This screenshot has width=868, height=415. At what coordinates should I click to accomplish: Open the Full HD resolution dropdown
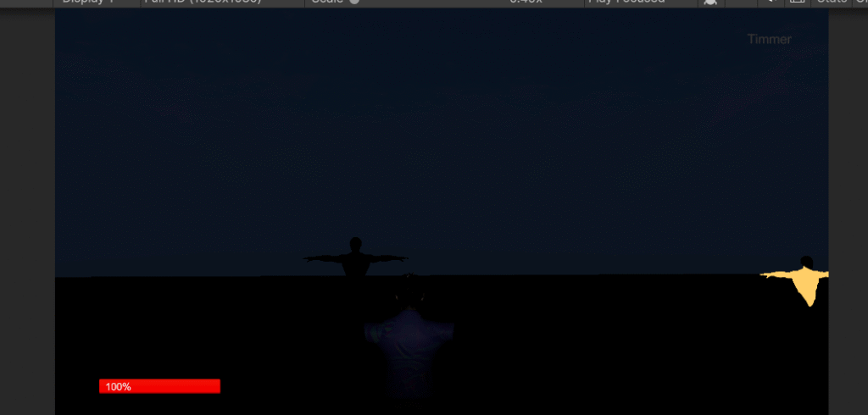tap(223, 2)
